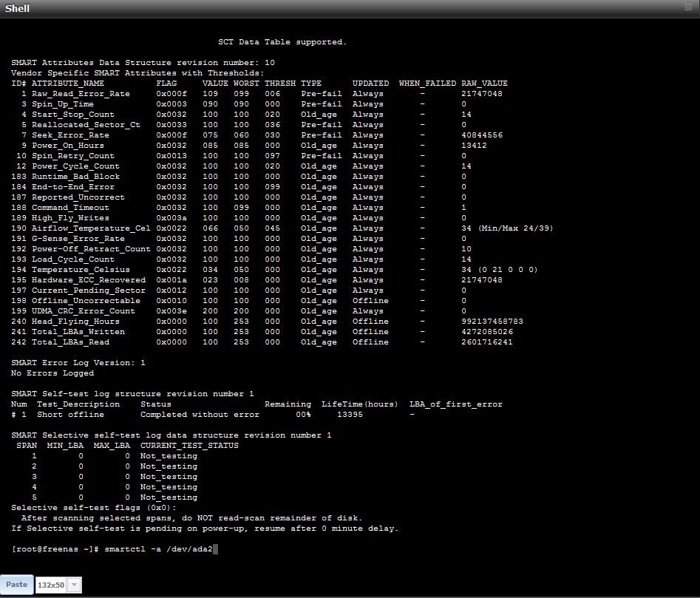The height and width of the screenshot is (598, 700).
Task: Click flag 0x003e for UDMA_CRC_Error_Count
Action: click(x=171, y=311)
